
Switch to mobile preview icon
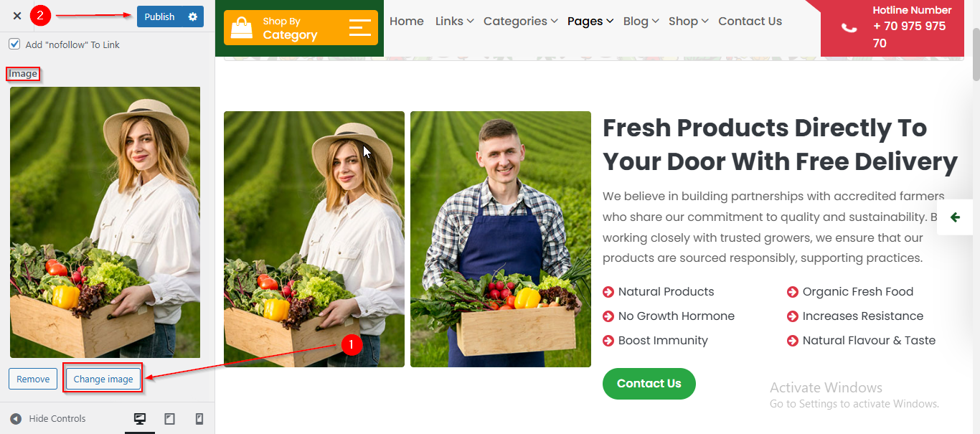(x=199, y=419)
